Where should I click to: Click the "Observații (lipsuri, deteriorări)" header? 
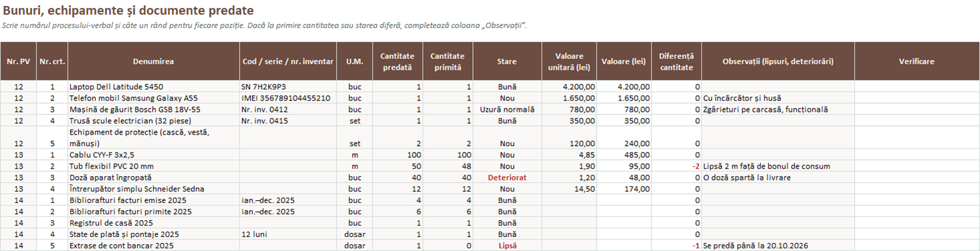tap(778, 61)
